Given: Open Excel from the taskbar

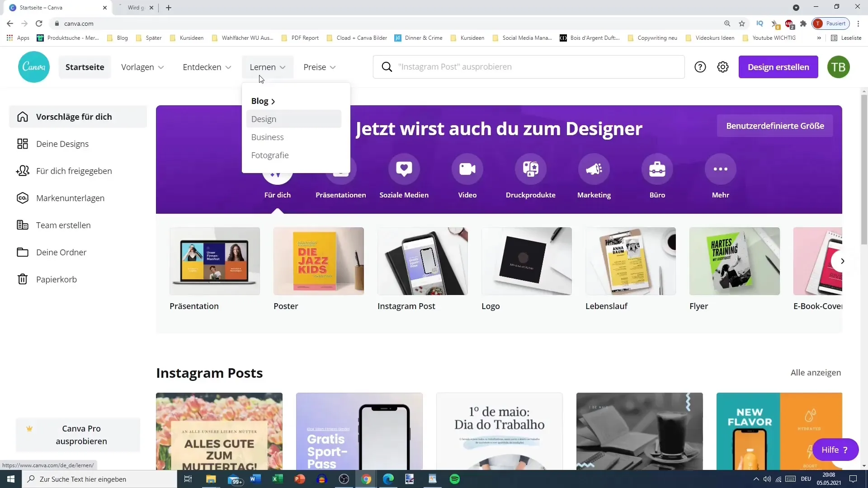Looking at the screenshot, I should [278, 479].
